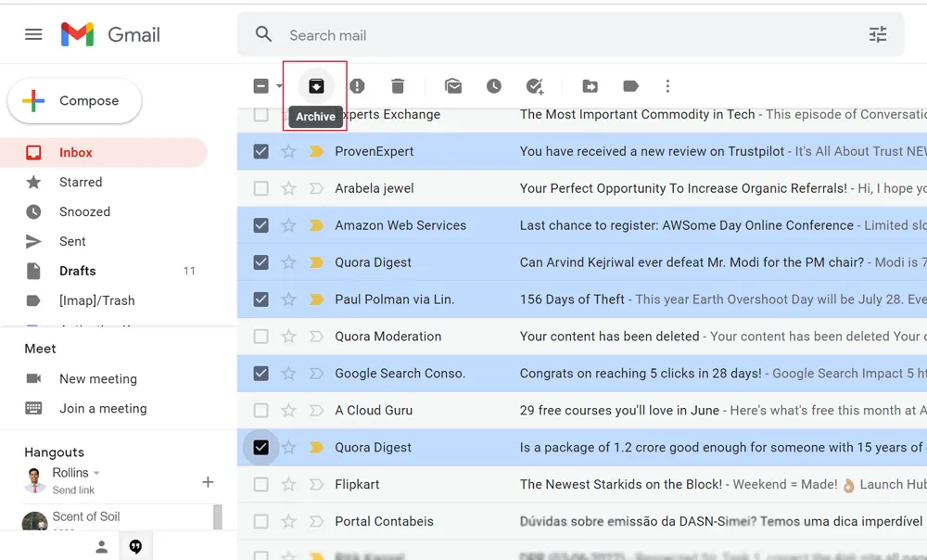Viewport: 927px width, 560px height.
Task: Show search options filter in search bar
Action: [x=877, y=35]
